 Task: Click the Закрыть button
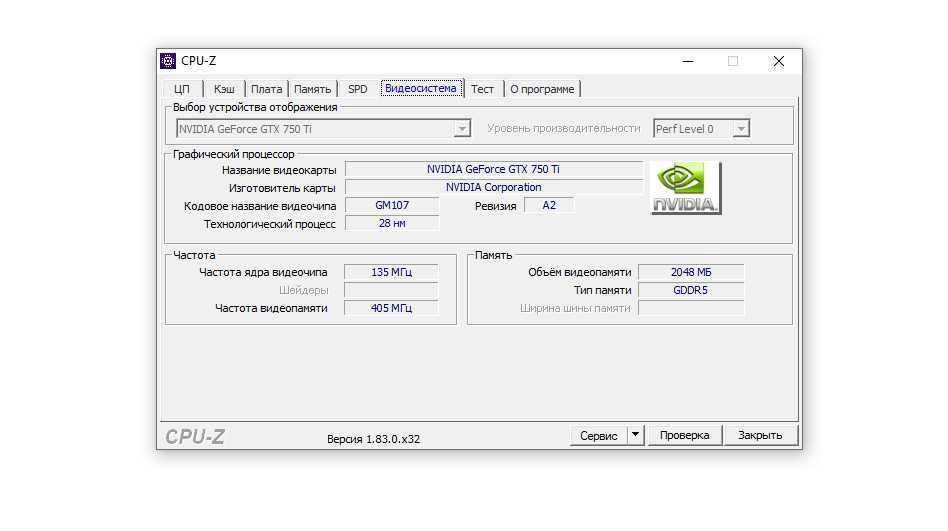coord(760,435)
